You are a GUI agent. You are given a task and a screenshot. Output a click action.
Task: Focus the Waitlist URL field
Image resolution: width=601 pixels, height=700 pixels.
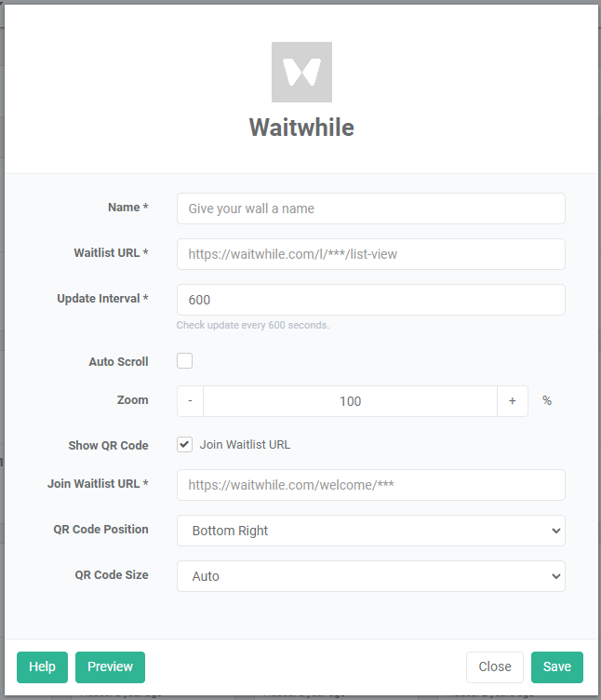click(x=371, y=254)
